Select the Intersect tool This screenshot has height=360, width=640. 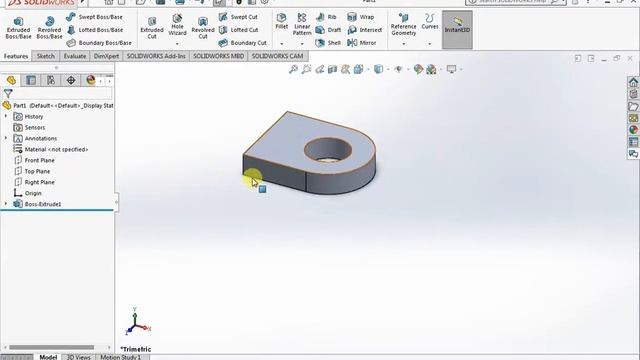coord(364,30)
